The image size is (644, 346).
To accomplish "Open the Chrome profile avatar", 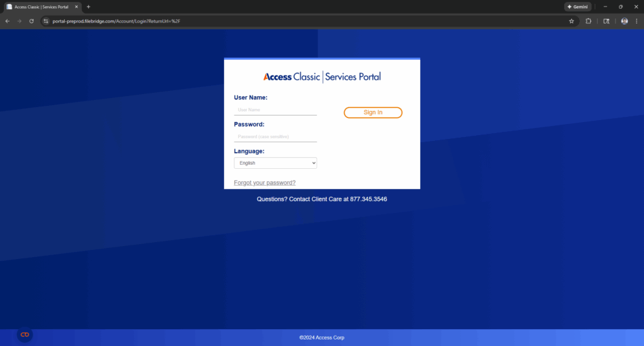I will pos(624,21).
